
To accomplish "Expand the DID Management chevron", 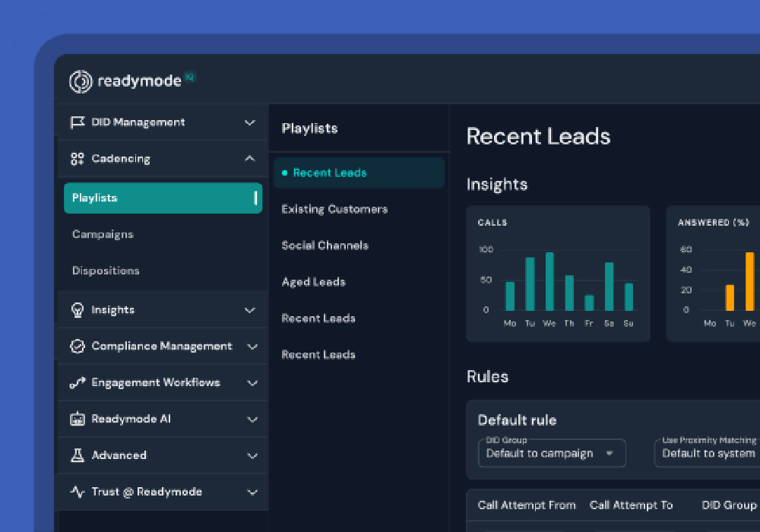I will click(x=249, y=122).
